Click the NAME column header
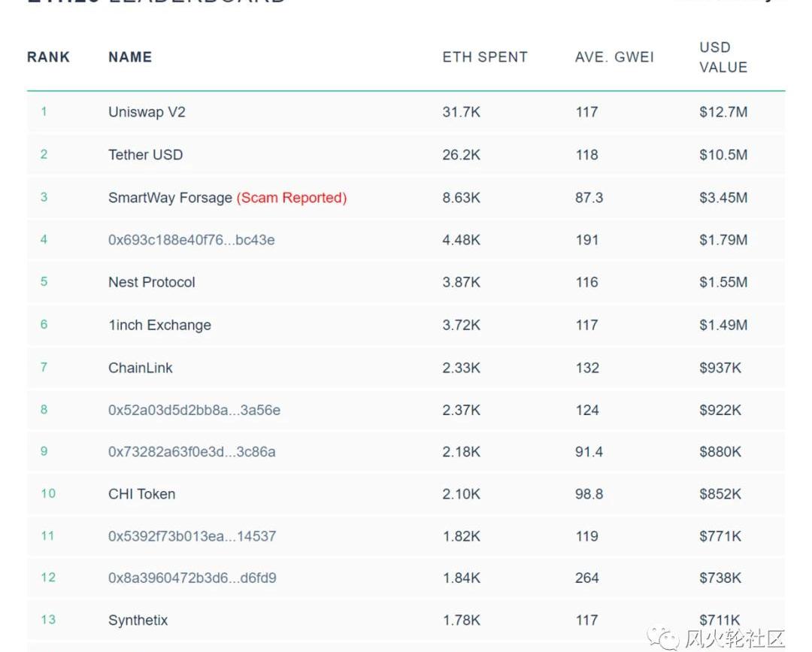 130,57
